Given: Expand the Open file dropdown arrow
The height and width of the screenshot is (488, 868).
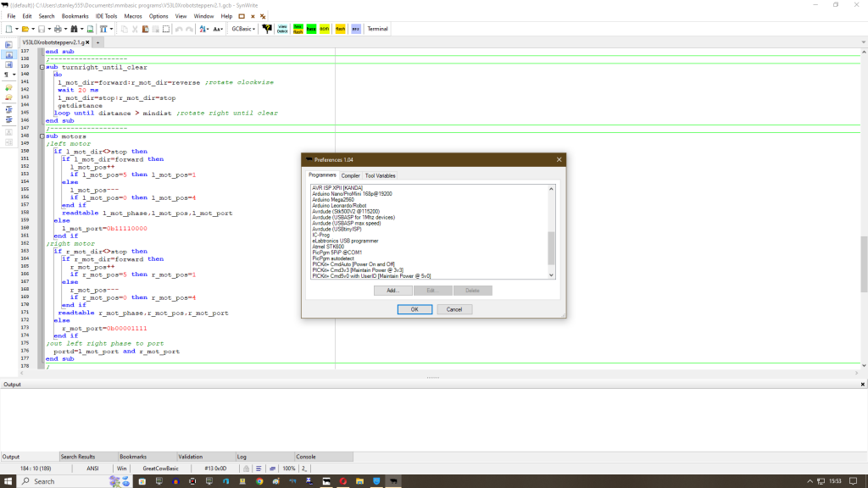Looking at the screenshot, I should 32,29.
